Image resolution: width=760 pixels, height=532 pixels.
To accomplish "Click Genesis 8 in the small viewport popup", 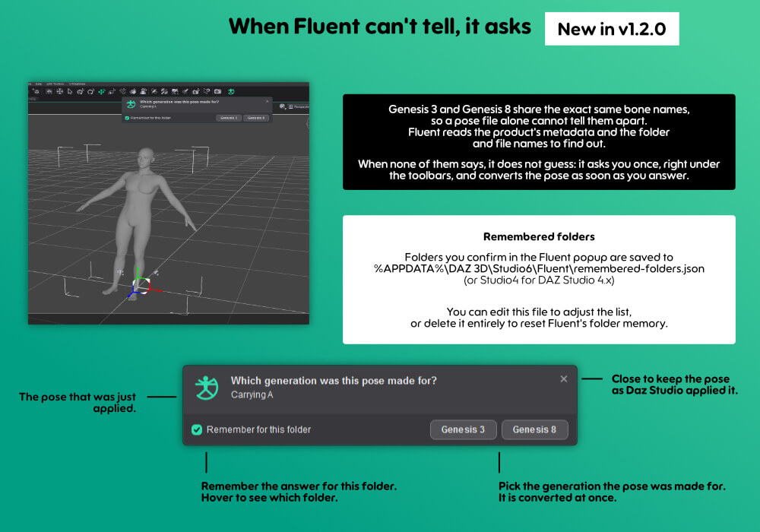I will click(256, 118).
